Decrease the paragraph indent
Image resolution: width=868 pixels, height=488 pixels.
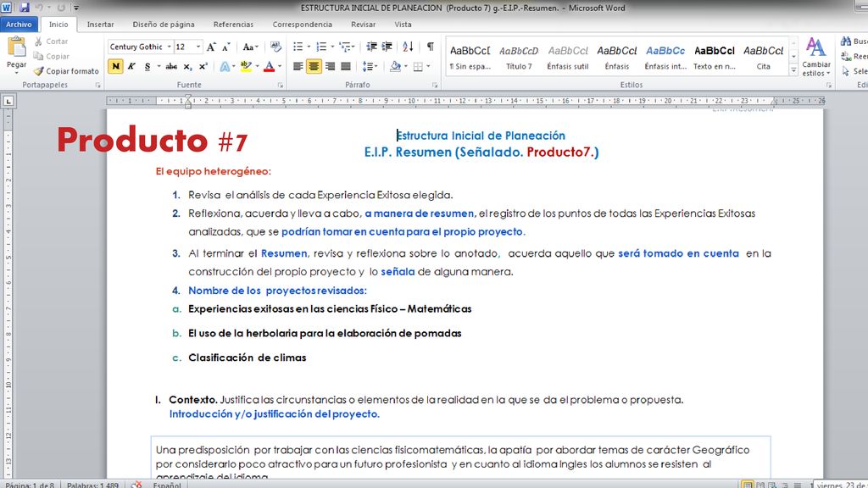(371, 47)
